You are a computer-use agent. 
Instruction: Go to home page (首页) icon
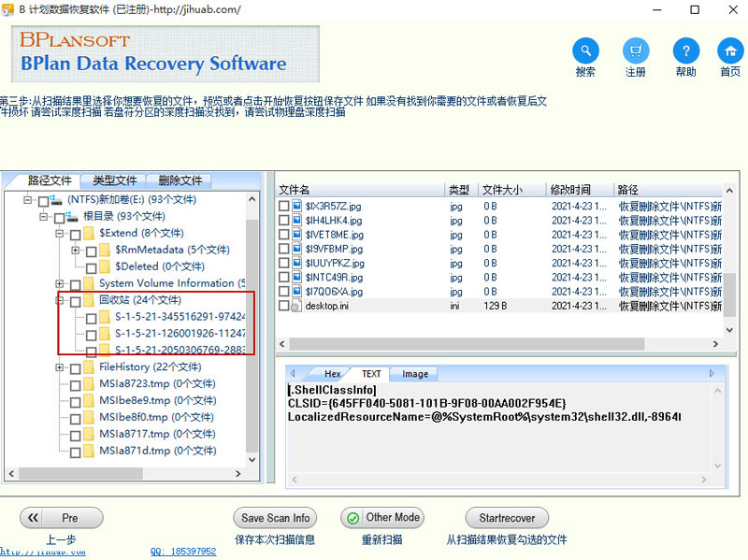pyautogui.click(x=730, y=51)
